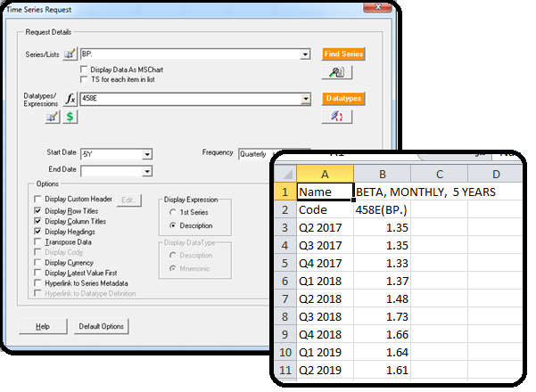536x392 pixels.
Task: Click the Series/Lists input field with BP.
Action: (189, 54)
